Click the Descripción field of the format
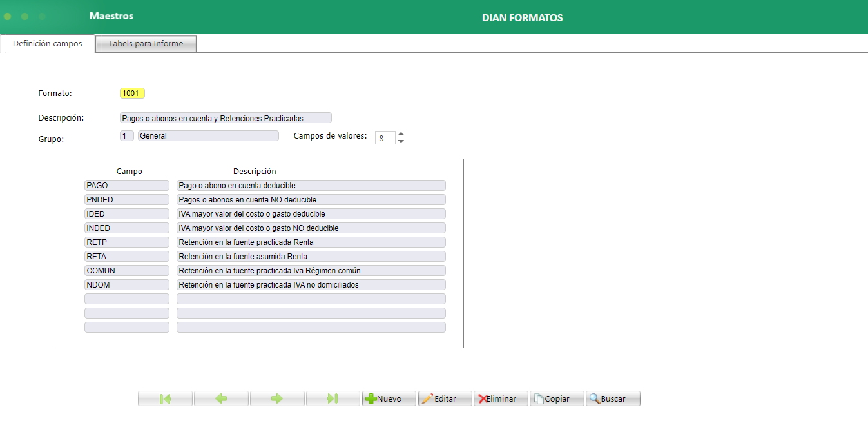Screen dimensions: 868x423 [226, 118]
